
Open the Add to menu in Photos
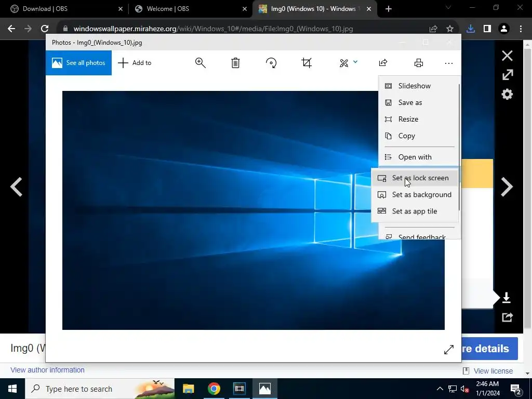click(x=135, y=63)
